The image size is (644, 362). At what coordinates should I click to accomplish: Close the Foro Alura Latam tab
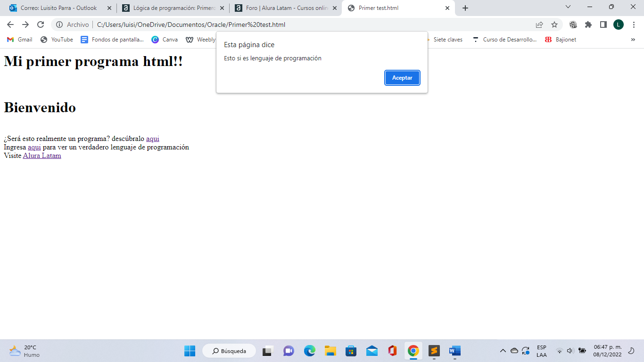(x=335, y=8)
